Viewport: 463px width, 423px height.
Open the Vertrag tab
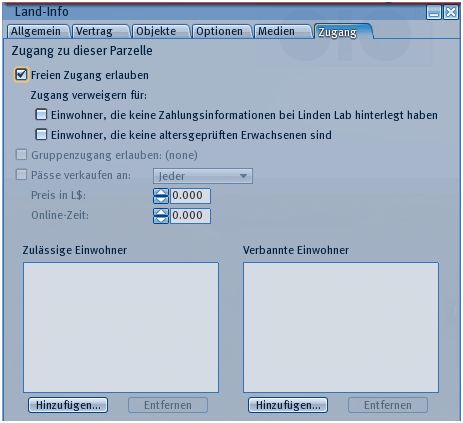coord(100,31)
